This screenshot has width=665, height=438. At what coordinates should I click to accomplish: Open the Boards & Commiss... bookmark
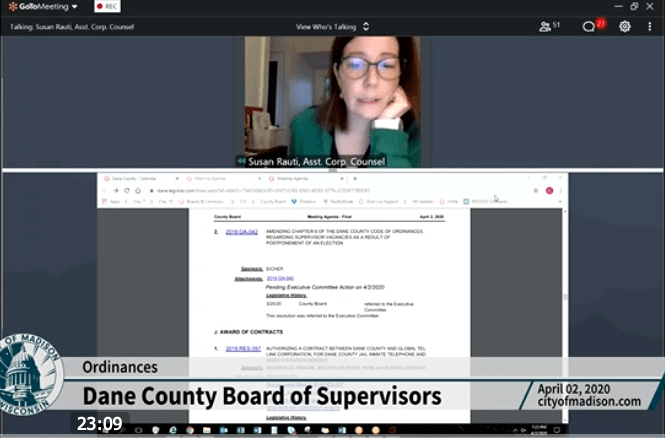(x=202, y=202)
